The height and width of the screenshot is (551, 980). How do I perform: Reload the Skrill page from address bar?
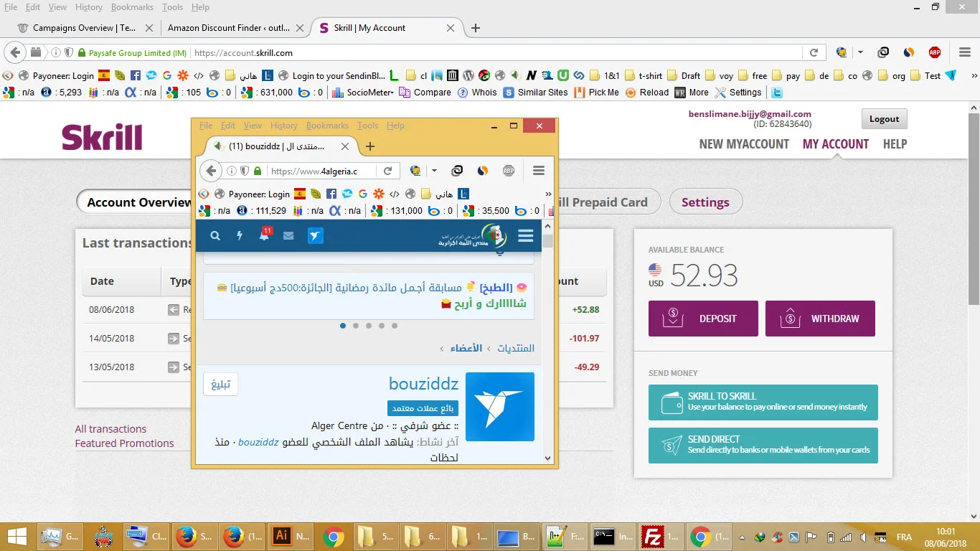pyautogui.click(x=814, y=52)
